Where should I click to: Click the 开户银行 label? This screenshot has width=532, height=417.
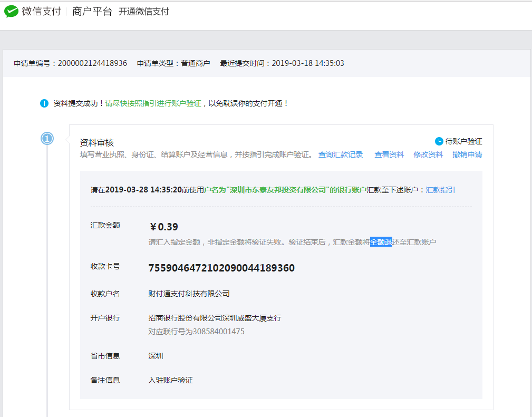coord(105,318)
